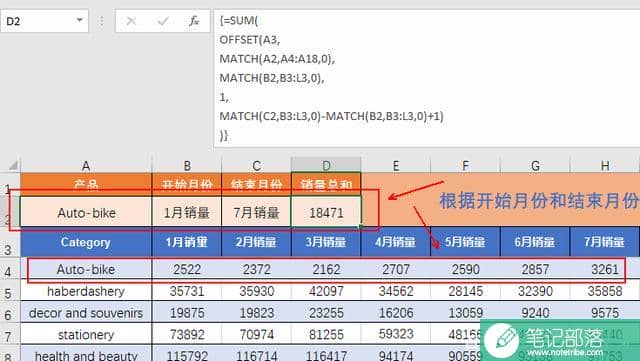
Task: Click the 3月销量 header cell
Action: (326, 242)
